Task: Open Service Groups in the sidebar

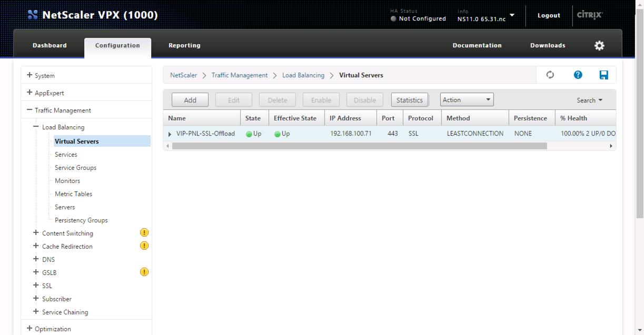Action: pyautogui.click(x=75, y=168)
